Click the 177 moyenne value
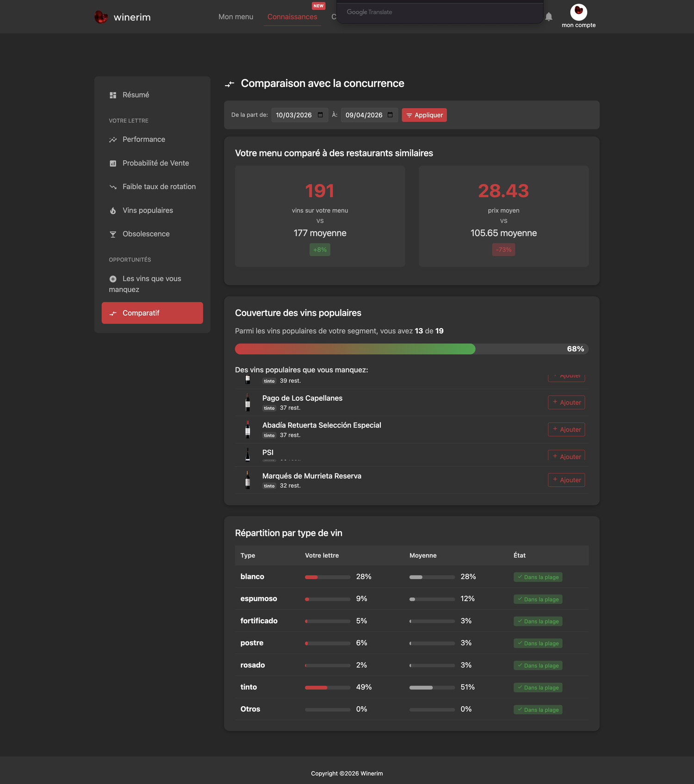The image size is (694, 784). [x=320, y=233]
